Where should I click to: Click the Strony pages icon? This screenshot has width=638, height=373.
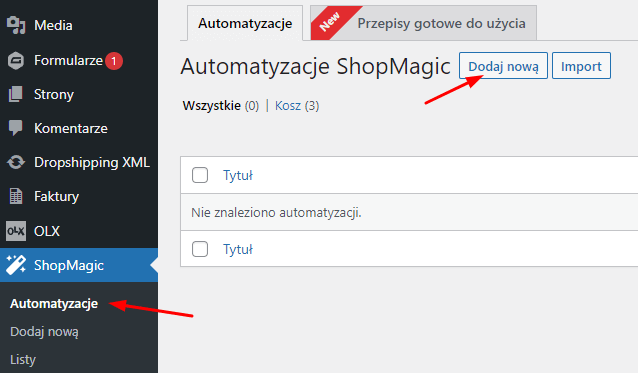[x=16, y=94]
